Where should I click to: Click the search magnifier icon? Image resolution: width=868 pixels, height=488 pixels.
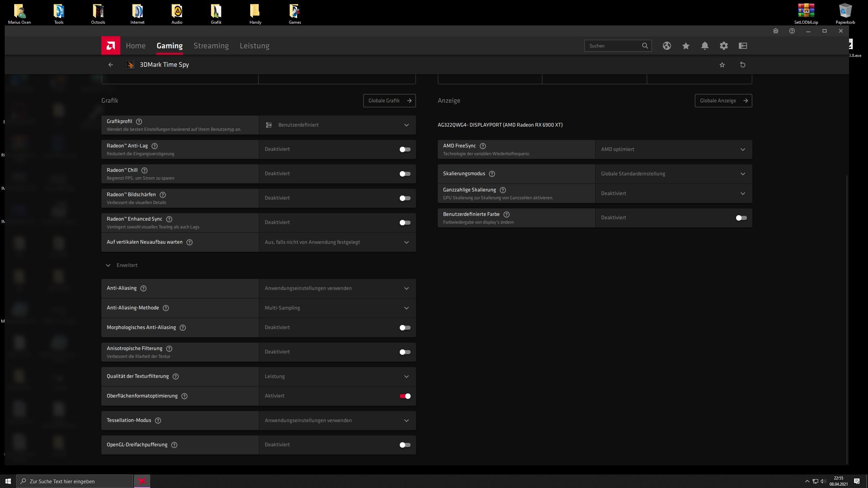click(x=645, y=46)
